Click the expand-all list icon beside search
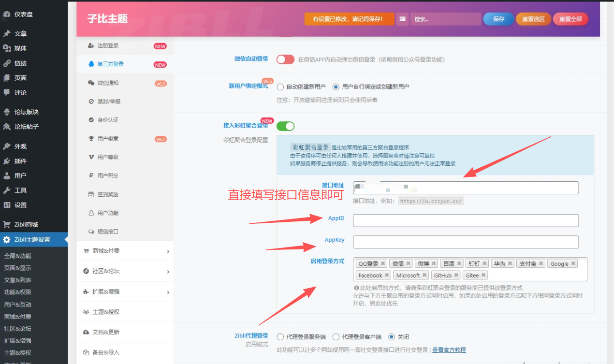 coord(402,19)
